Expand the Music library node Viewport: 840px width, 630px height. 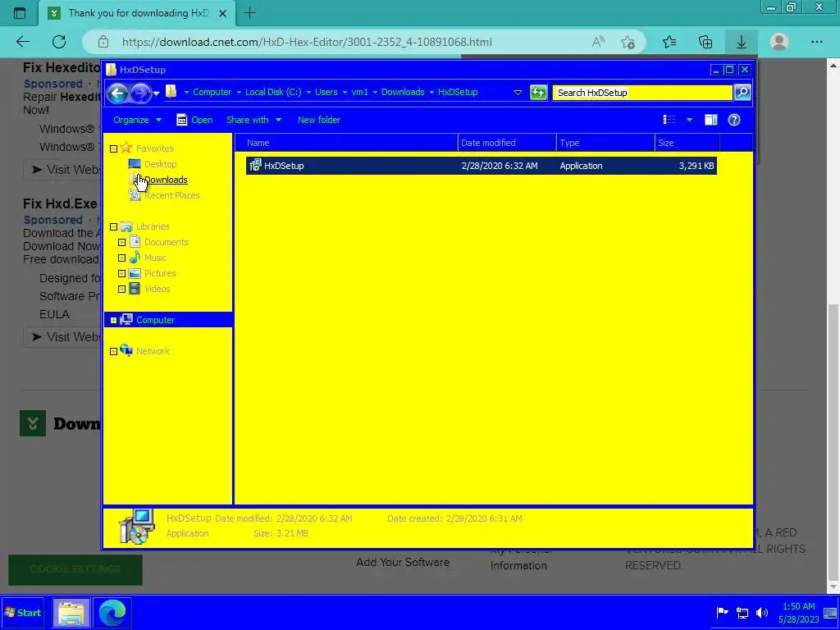pyautogui.click(x=121, y=258)
